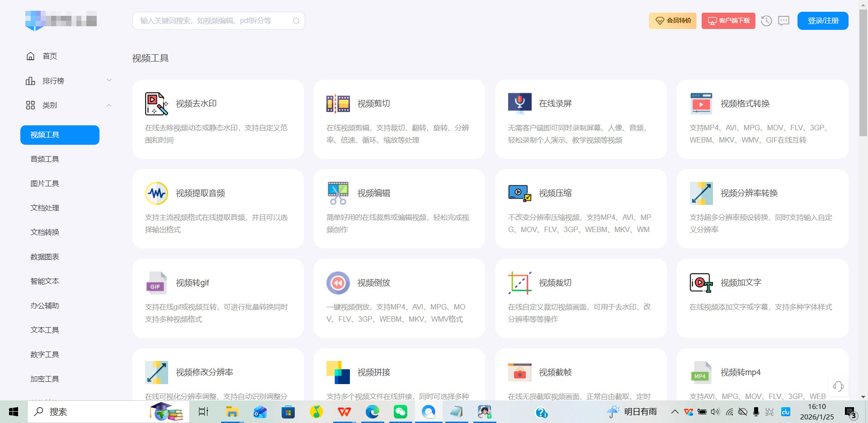Expand the 排行榜 ranking section chevron
868x423 pixels.
pos(108,80)
